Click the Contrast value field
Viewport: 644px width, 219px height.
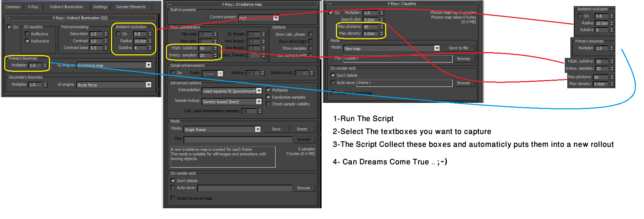point(96,41)
